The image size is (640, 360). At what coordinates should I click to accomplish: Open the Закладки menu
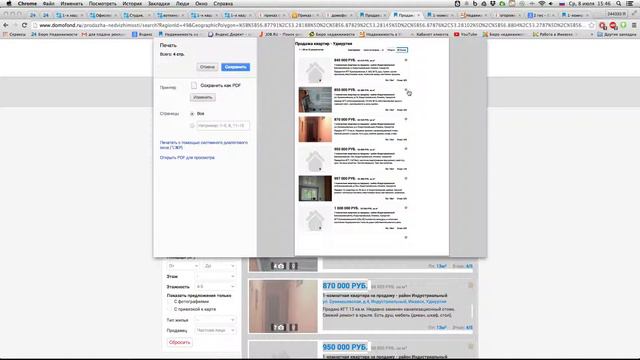159,3
